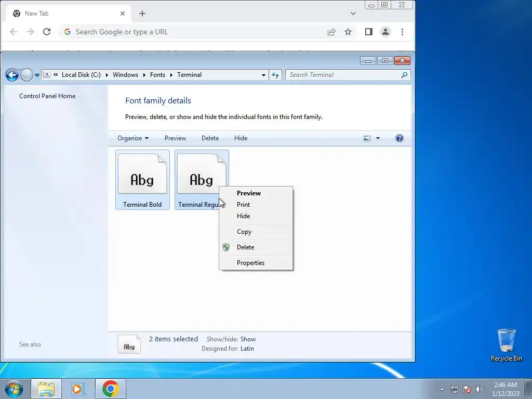Image resolution: width=532 pixels, height=399 pixels.
Task: Choose Preview from the context menu
Action: (x=249, y=193)
